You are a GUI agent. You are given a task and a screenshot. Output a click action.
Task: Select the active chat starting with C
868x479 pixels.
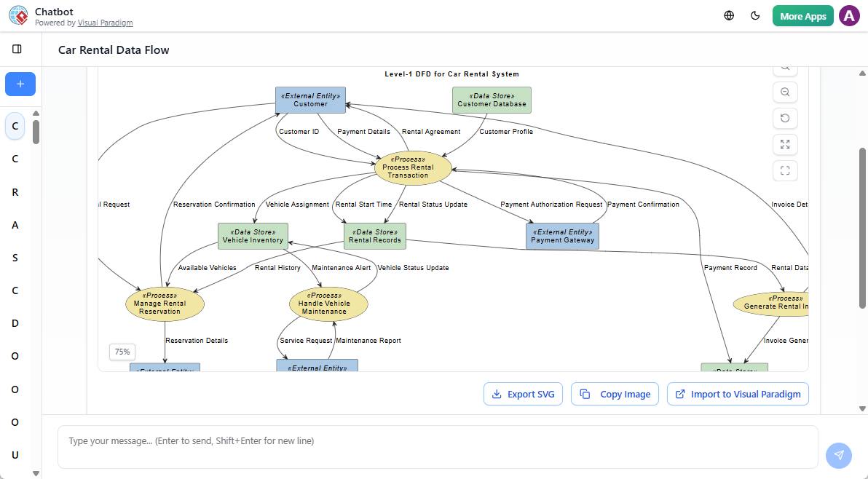pyautogui.click(x=15, y=126)
